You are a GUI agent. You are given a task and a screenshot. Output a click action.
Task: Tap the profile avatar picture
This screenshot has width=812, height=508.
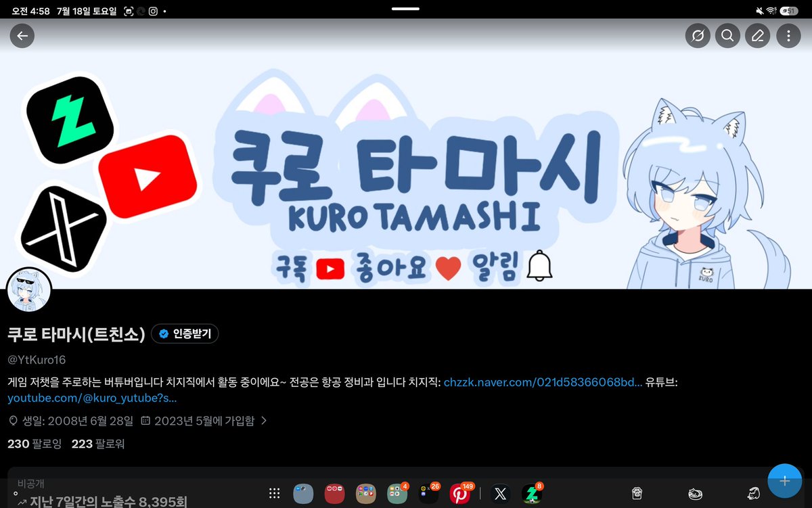click(x=29, y=290)
